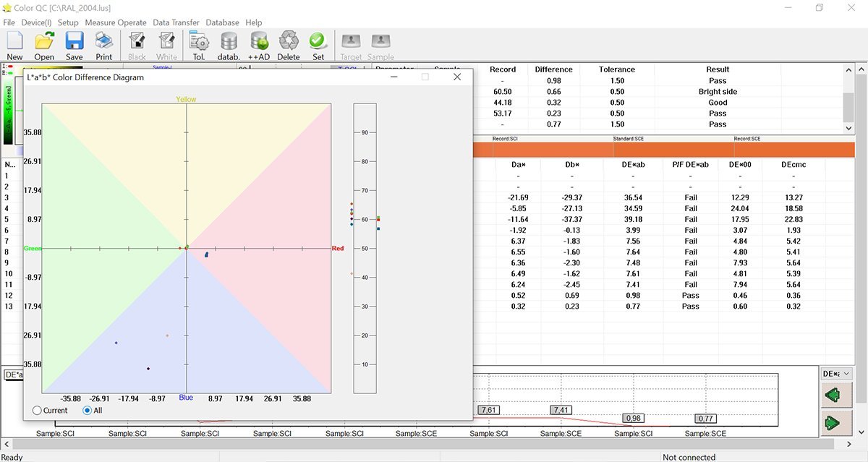
Task: Click the Open folder toolbar icon
Action: click(44, 45)
